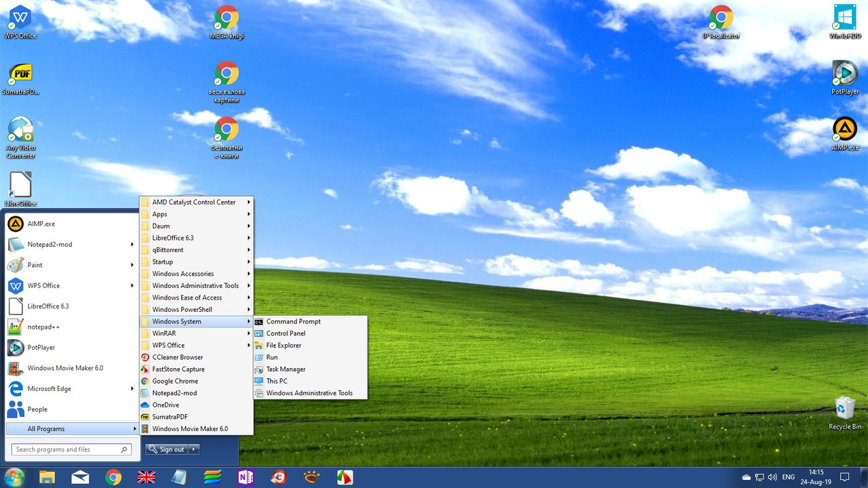Screen dimensions: 868x488
Task: Expand the Apps folder
Action: pos(196,214)
